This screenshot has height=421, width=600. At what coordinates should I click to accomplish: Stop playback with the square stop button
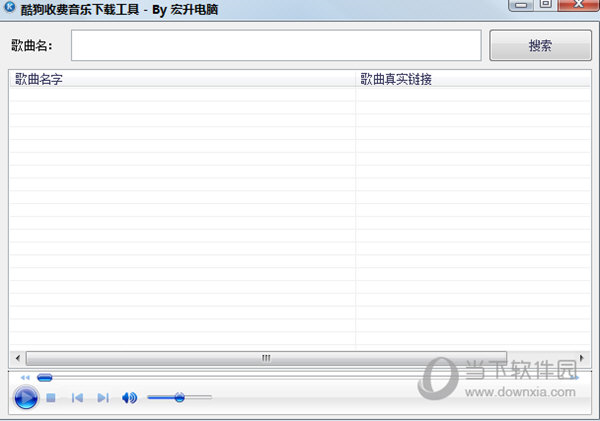click(x=51, y=398)
